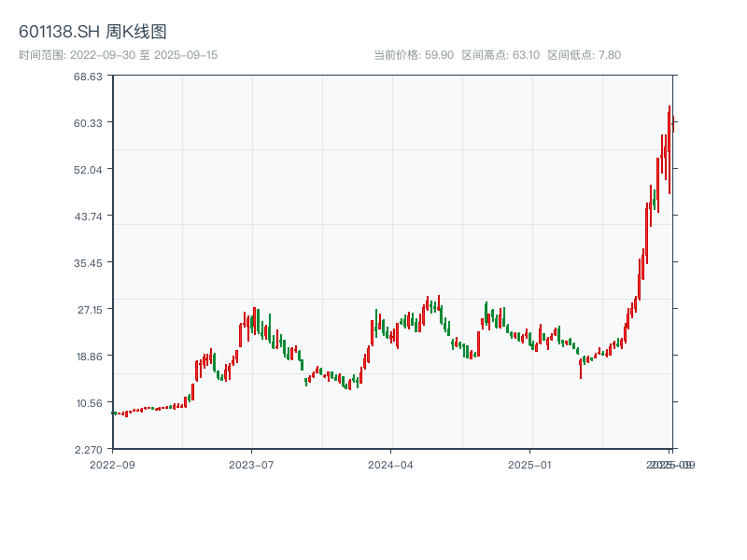747x560 pixels.
Task: Click the last candlestick at the right edge
Action: [673, 124]
